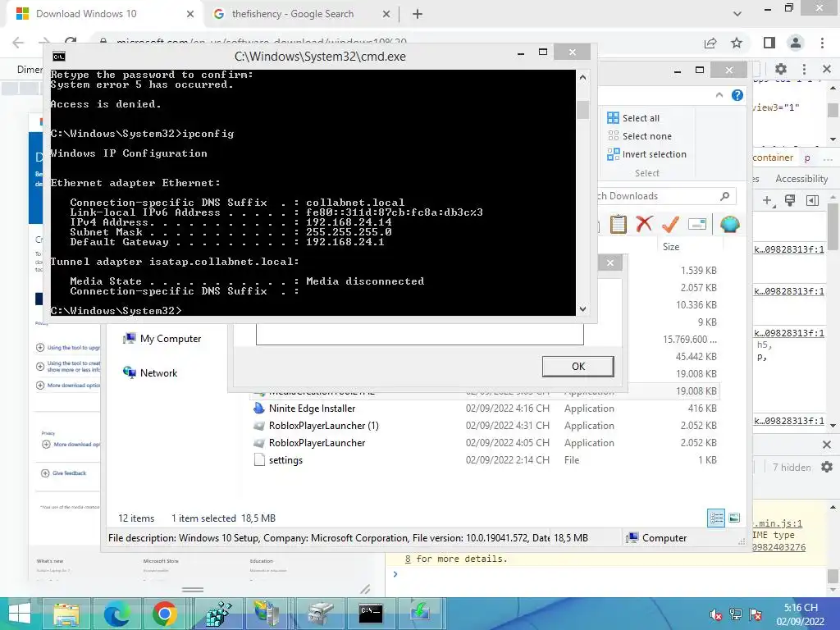Click the DevTools console prompt
Viewport: 840px width, 630px height.
(605, 574)
